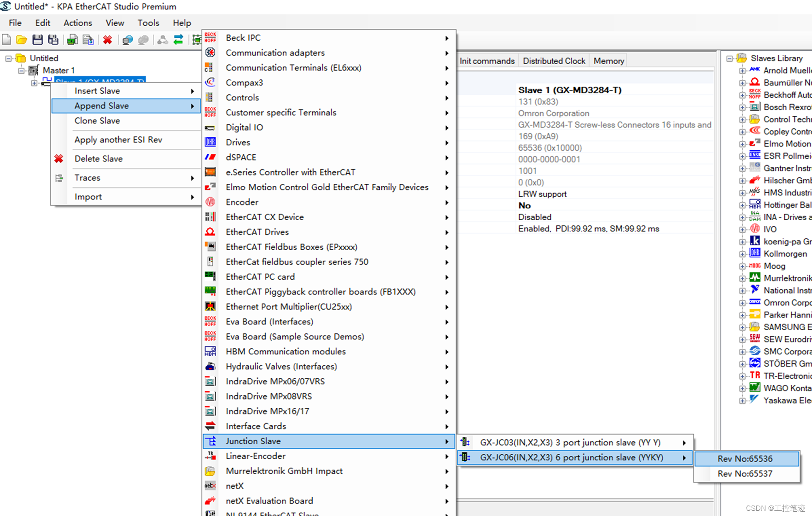Select WAGO Kontakt vendor in library
Screen dimensions: 812x516
[x=787, y=388]
